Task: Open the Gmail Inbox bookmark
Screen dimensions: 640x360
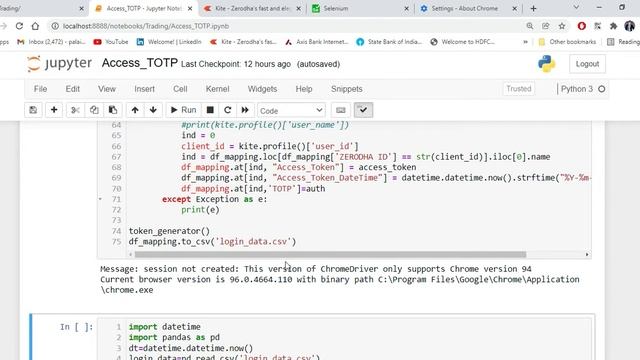Action: pyautogui.click(x=51, y=42)
